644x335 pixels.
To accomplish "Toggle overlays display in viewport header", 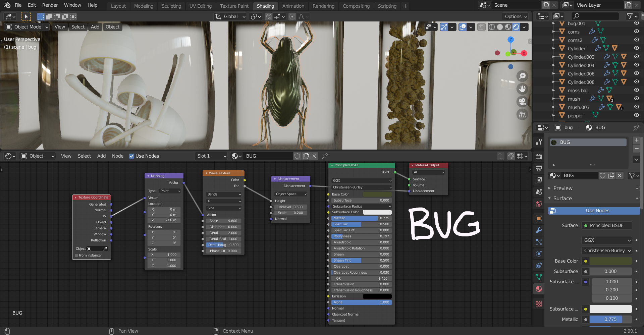I will click(x=463, y=27).
